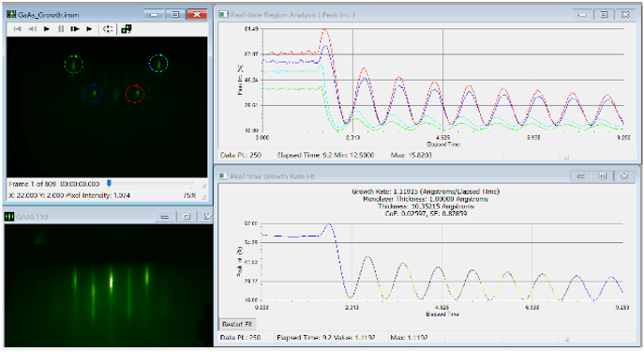The height and width of the screenshot is (352, 644).
Task: Select the cyan circular analysis region
Action: click(158, 63)
